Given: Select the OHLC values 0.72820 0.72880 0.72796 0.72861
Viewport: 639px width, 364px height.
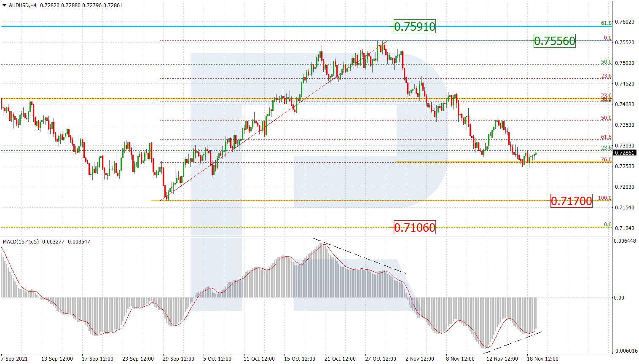Looking at the screenshot, I should pyautogui.click(x=81, y=5).
